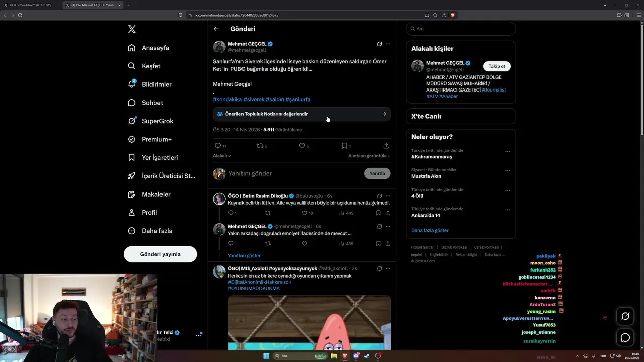
Task: Click the Yer İşaretleri bookmark icon
Action: pyautogui.click(x=132, y=157)
